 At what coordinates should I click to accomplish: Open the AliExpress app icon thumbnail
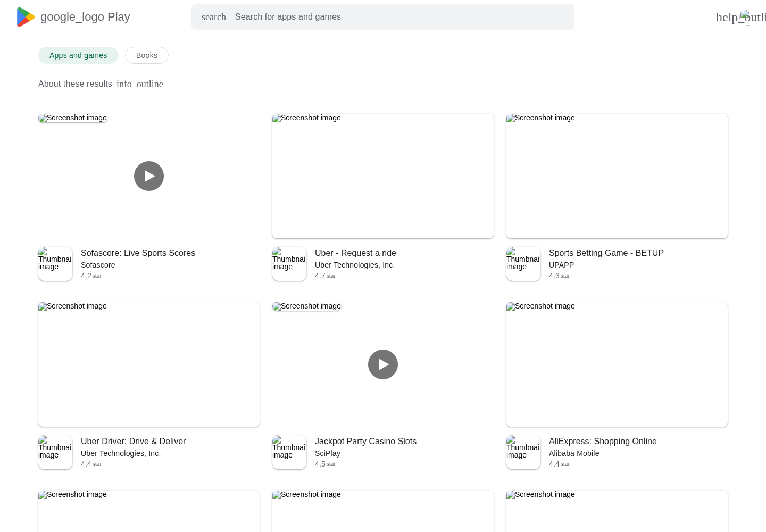click(x=523, y=452)
